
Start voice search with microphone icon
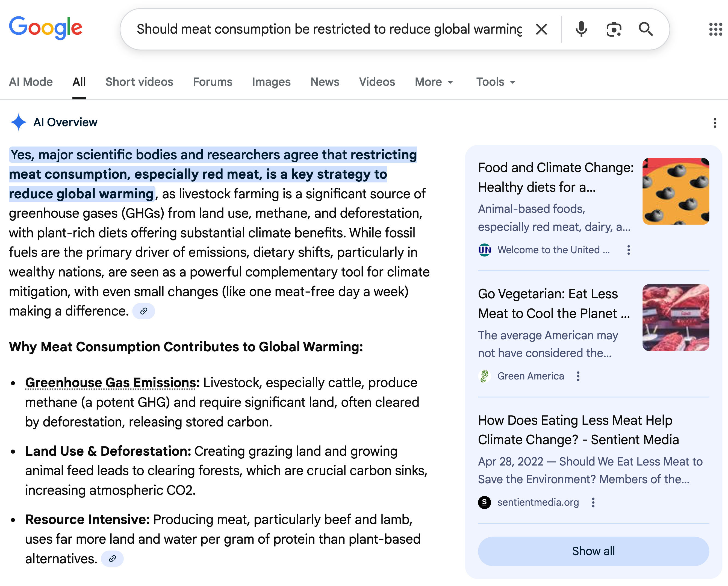tap(581, 30)
